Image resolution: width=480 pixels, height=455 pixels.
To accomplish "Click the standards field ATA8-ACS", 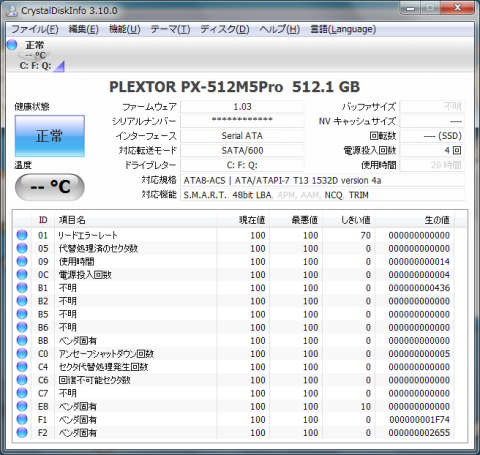I will (x=322, y=180).
